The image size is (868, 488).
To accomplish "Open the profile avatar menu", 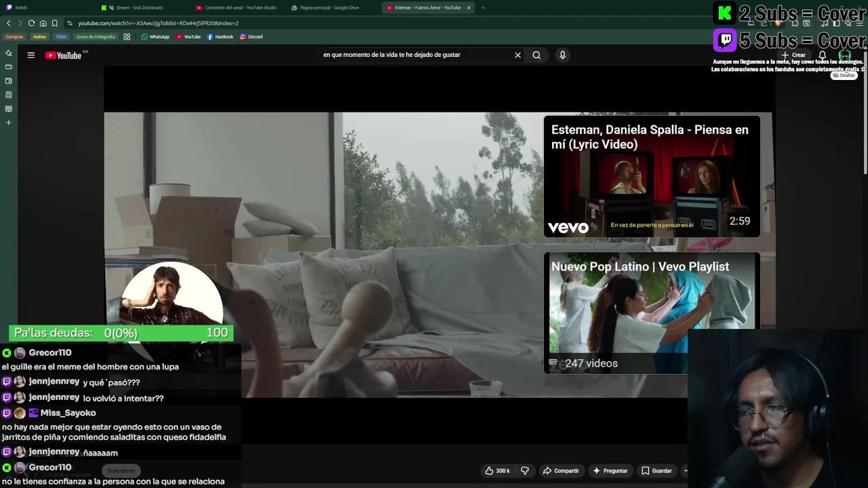I will (844, 55).
